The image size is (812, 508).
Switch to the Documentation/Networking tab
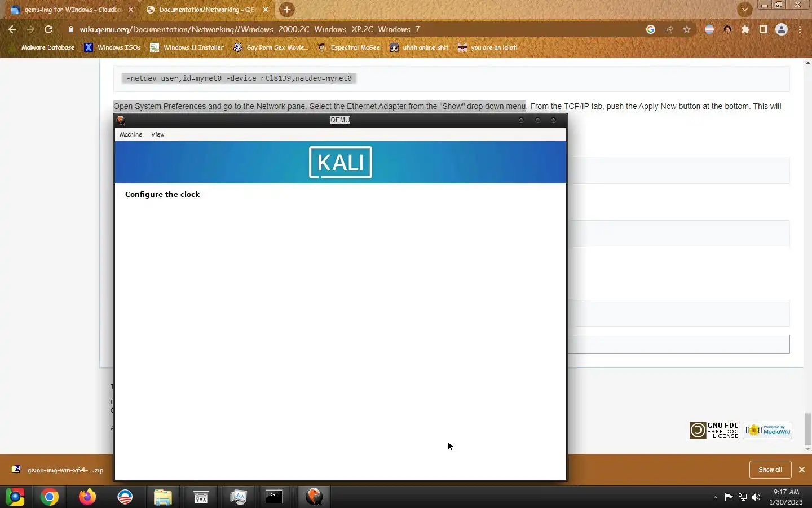206,10
